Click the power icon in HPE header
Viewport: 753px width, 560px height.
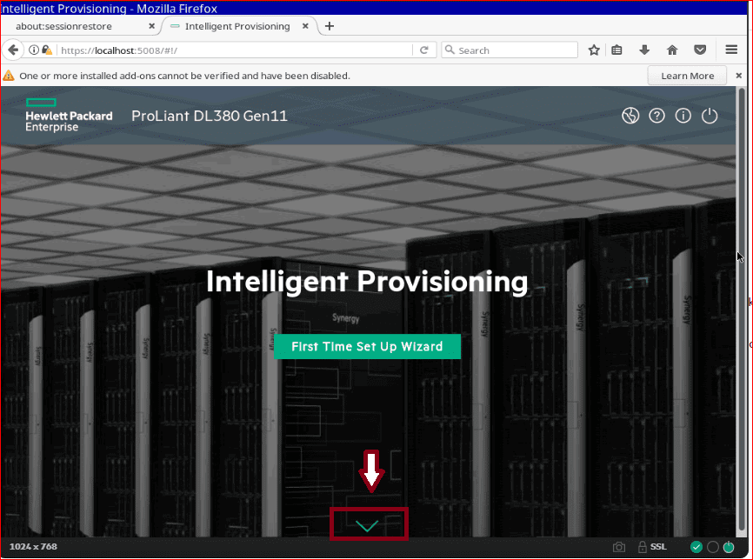click(x=710, y=116)
